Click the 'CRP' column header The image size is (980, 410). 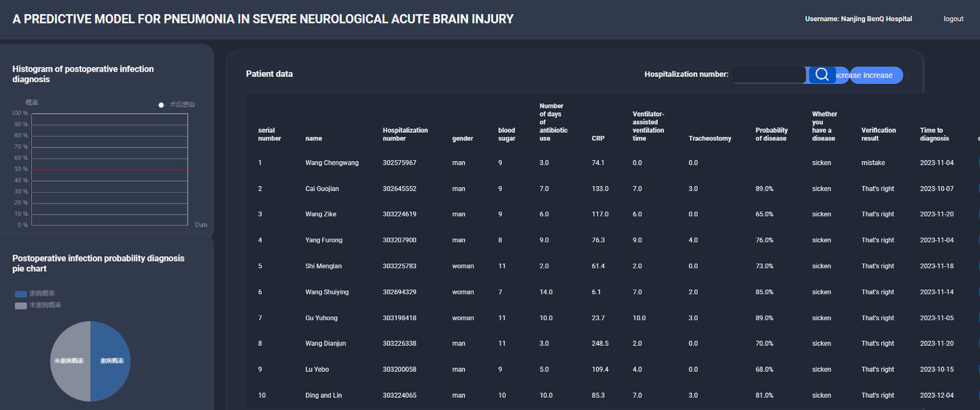(598, 139)
